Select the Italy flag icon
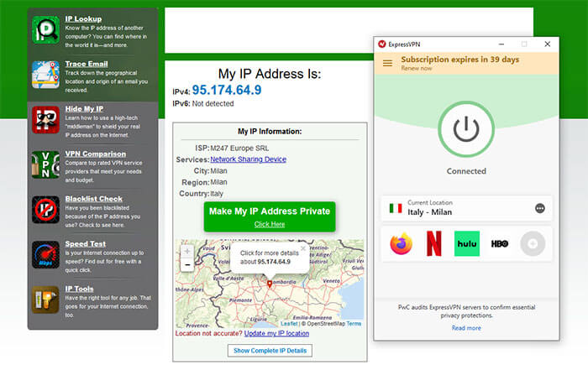This screenshot has height=370, width=588. pyautogui.click(x=396, y=208)
